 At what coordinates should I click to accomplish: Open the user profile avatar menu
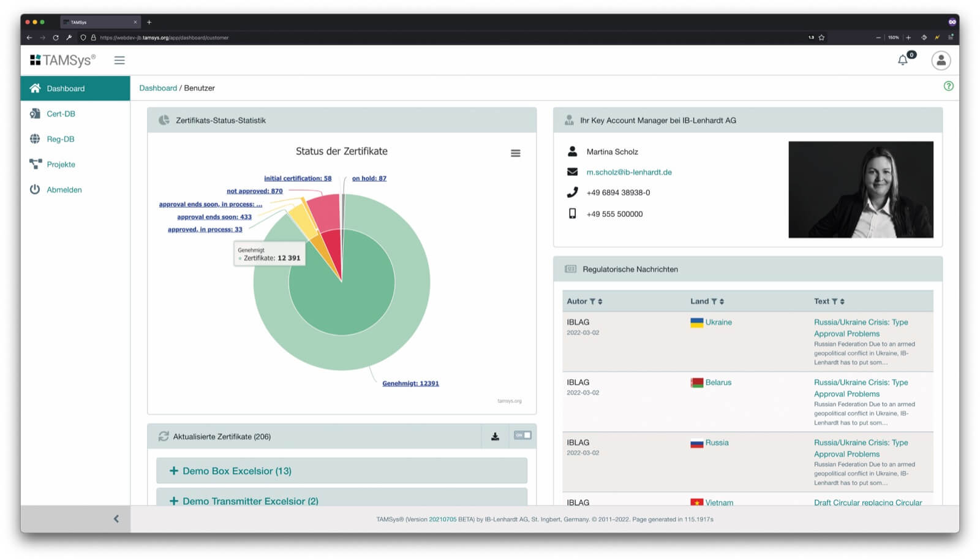(941, 60)
